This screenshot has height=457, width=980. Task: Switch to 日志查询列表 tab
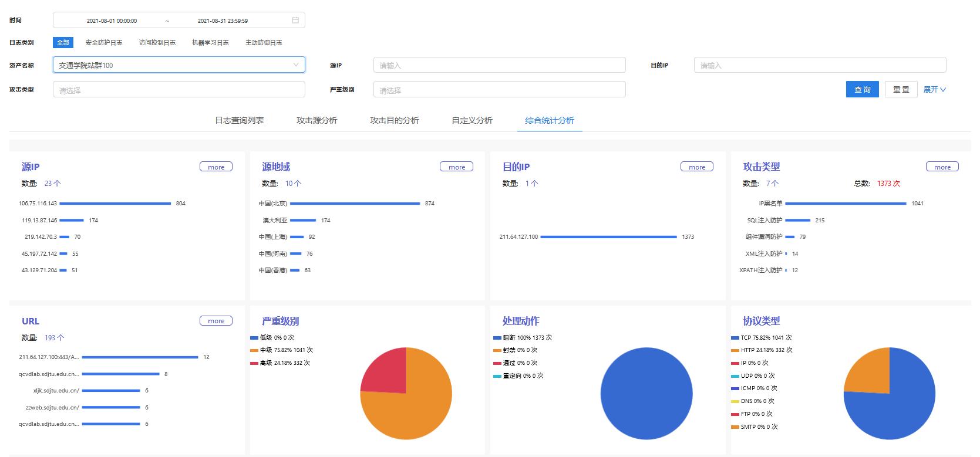click(240, 120)
